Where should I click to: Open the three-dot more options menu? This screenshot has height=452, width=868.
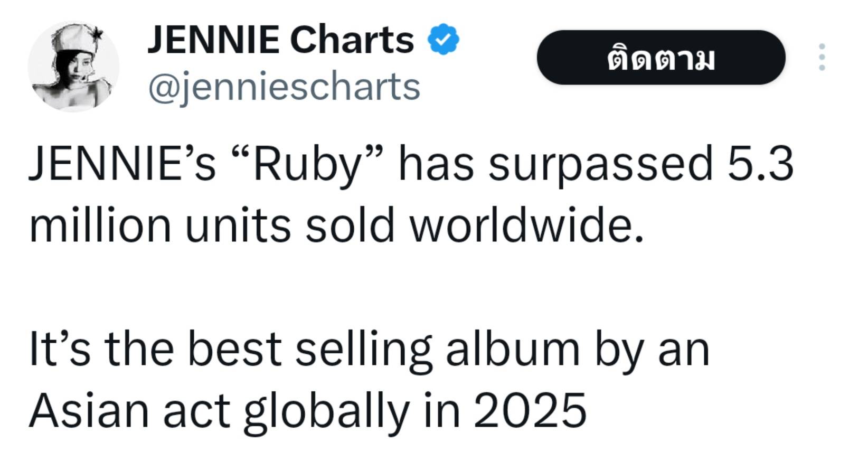[822, 57]
